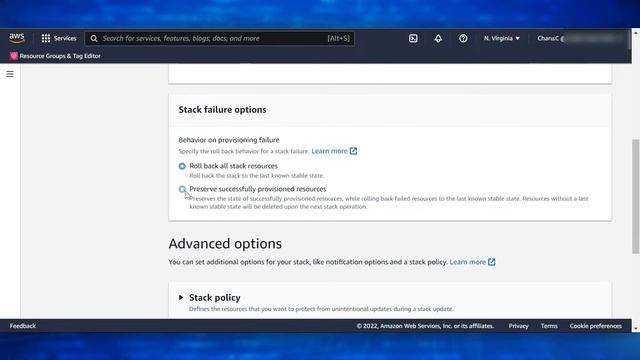Click Learn more for provisioning failure
The height and width of the screenshot is (360, 640).
[x=329, y=151]
